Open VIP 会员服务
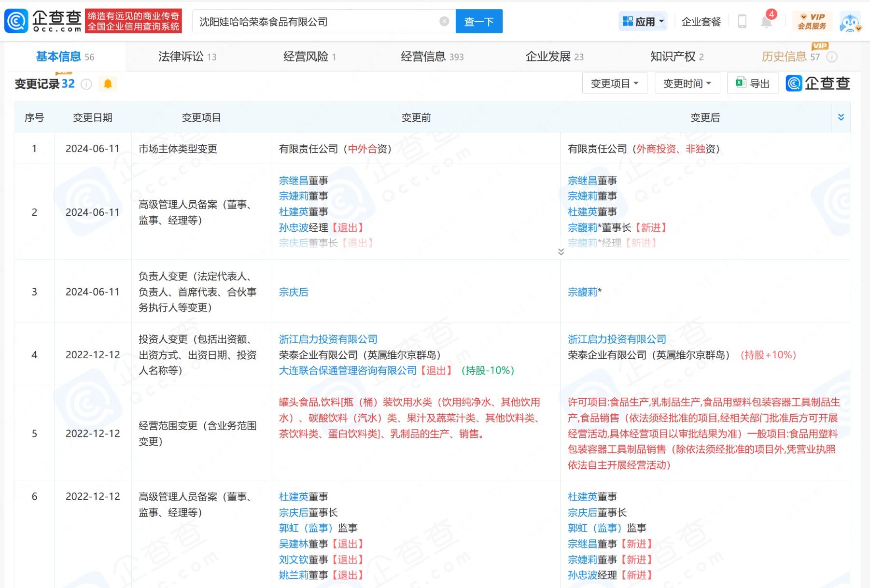 pos(812,22)
